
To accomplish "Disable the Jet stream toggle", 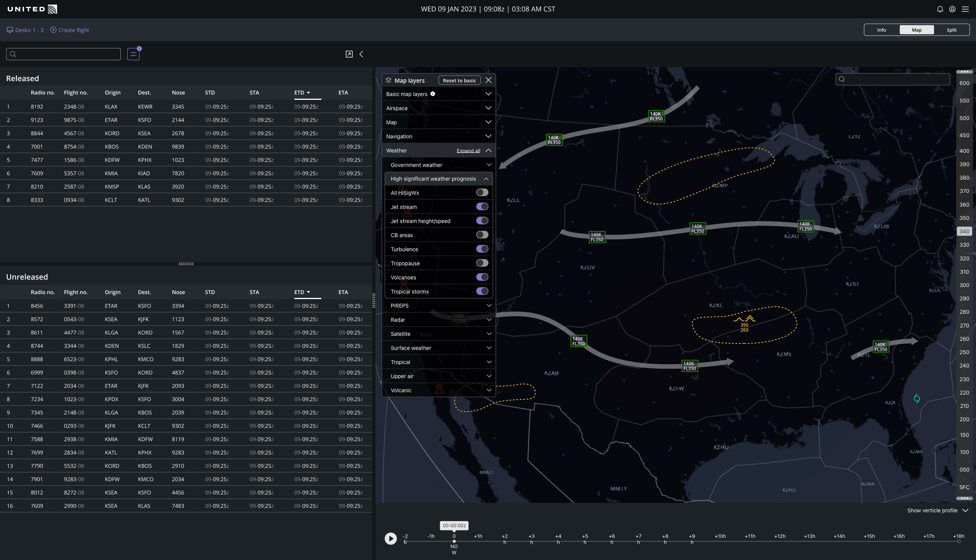I will coord(482,206).
